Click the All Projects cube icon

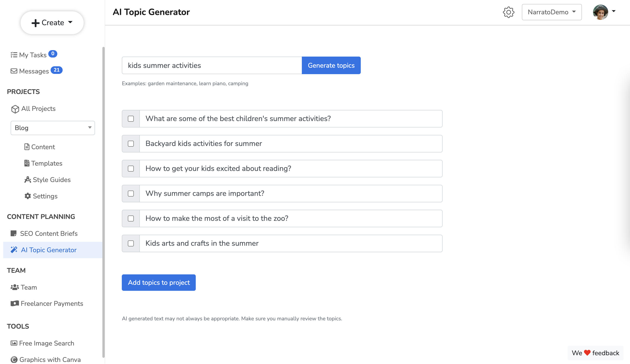pyautogui.click(x=15, y=109)
